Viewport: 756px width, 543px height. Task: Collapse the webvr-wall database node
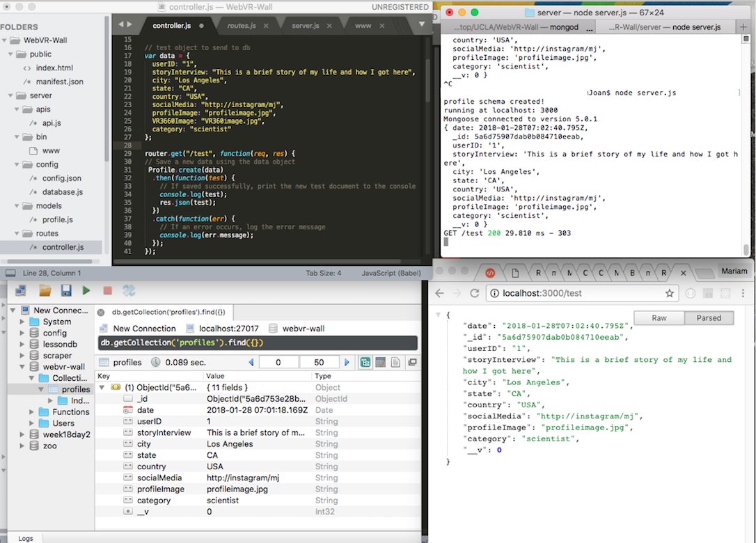click(x=22, y=367)
